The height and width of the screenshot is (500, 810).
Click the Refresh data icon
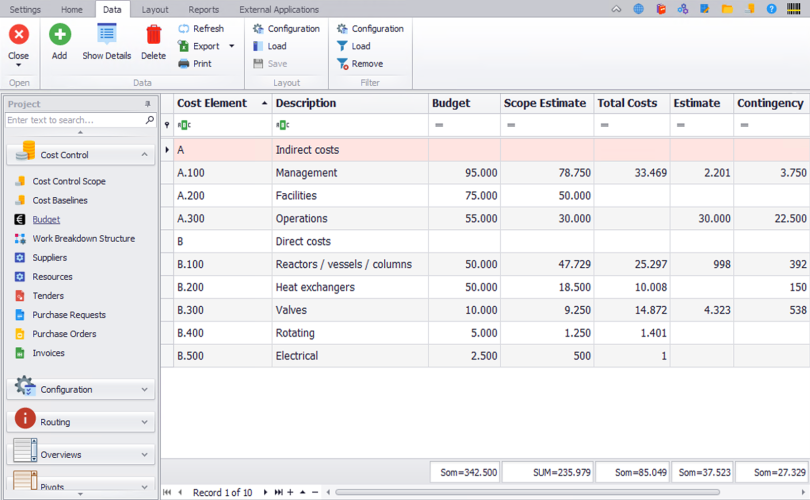[184, 29]
